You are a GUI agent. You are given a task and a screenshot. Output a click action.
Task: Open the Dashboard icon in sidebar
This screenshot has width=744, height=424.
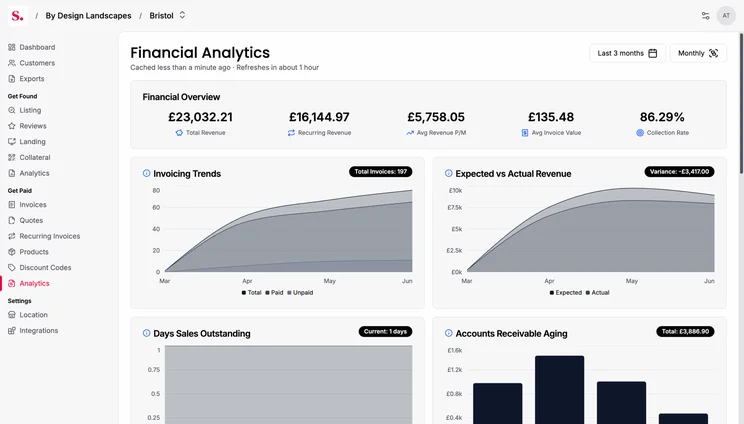coord(12,47)
